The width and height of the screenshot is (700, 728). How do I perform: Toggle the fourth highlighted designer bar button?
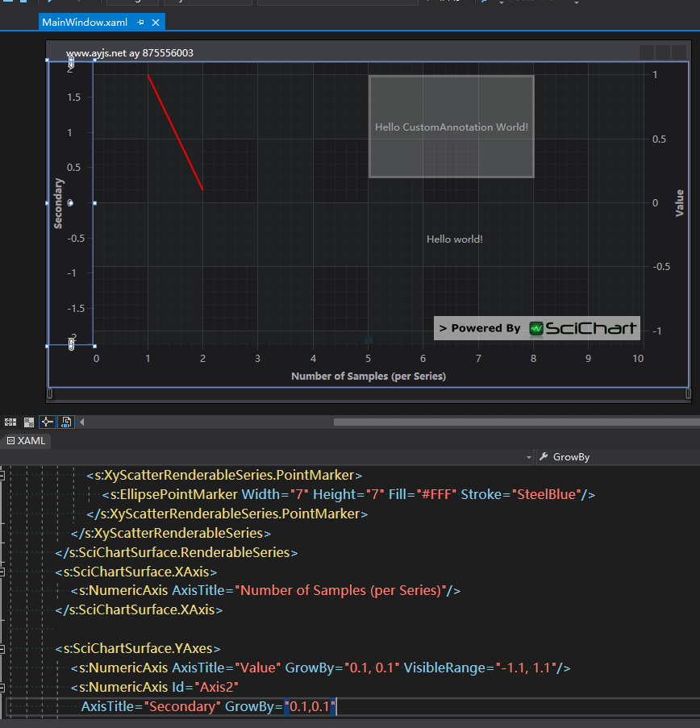[66, 422]
